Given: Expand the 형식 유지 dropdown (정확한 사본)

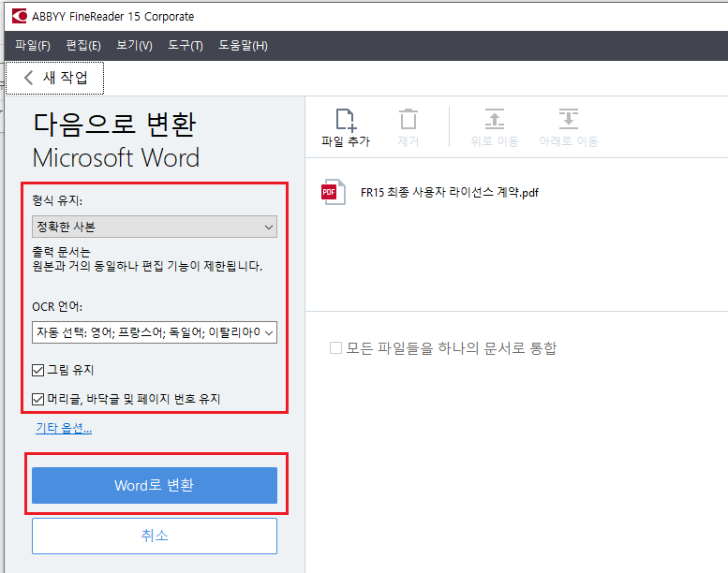Looking at the screenshot, I should [155, 227].
